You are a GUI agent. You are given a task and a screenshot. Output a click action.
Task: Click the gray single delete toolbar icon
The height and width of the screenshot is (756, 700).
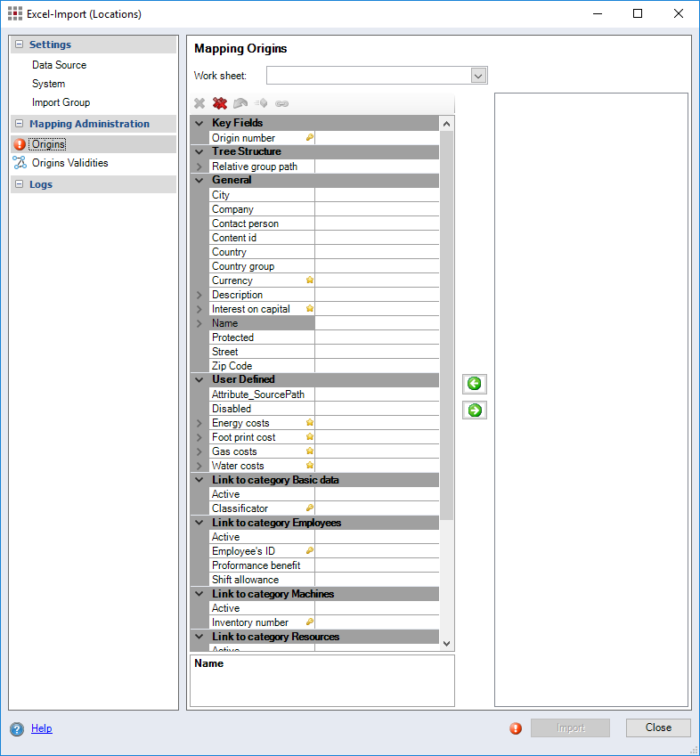(x=200, y=103)
